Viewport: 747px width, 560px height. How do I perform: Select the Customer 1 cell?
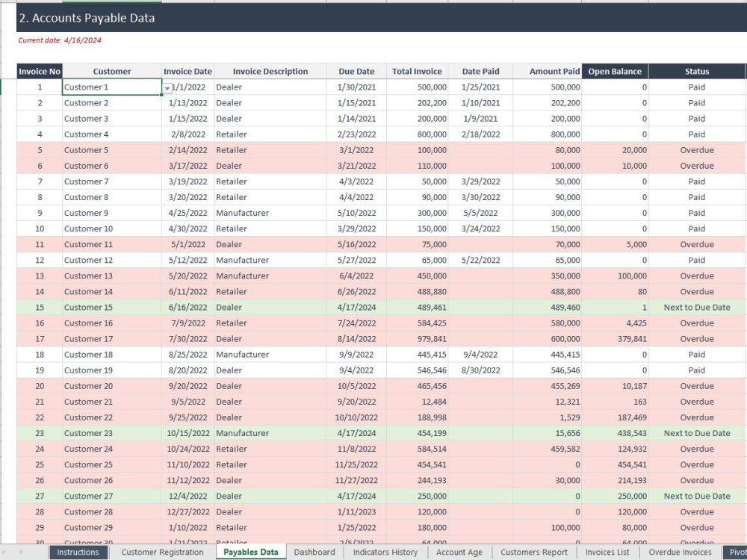pos(112,87)
